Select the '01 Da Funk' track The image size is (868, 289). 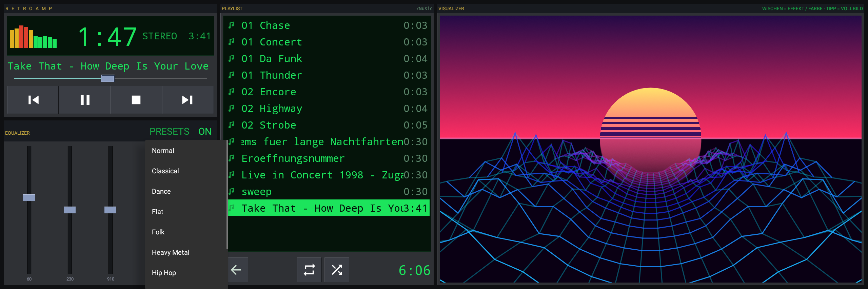click(328, 59)
